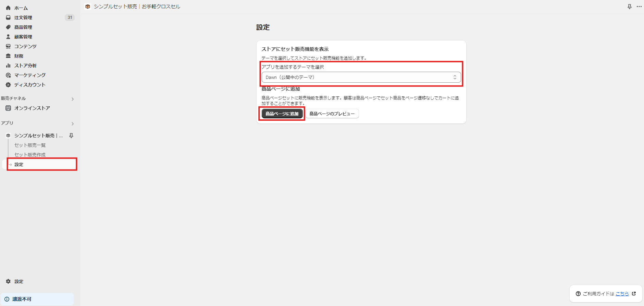Click 商品ページのプレビュー button
644x306 pixels.
[x=332, y=114]
